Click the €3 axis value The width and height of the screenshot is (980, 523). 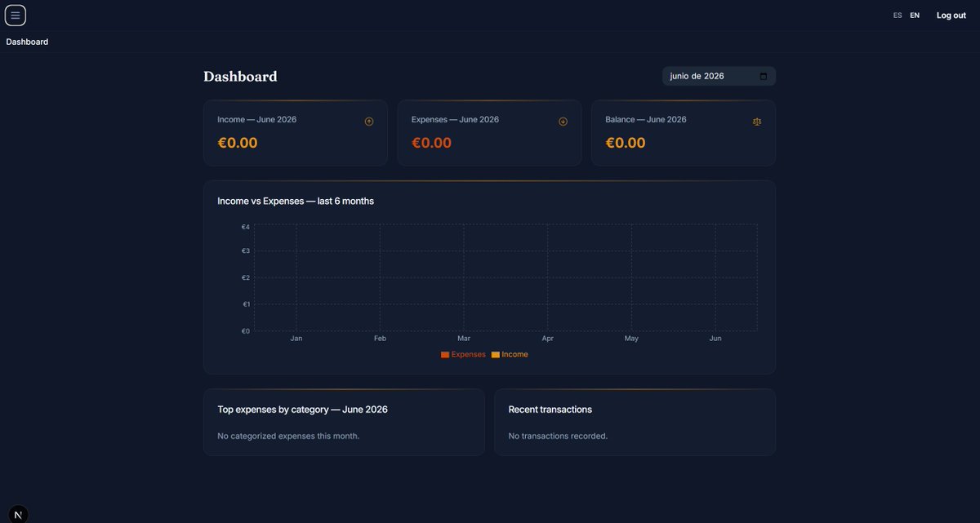click(245, 250)
